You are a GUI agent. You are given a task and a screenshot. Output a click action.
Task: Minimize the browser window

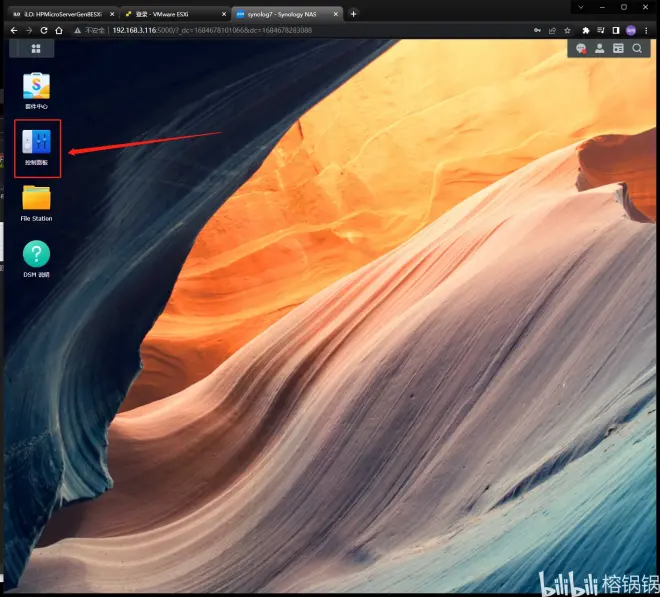click(602, 7)
